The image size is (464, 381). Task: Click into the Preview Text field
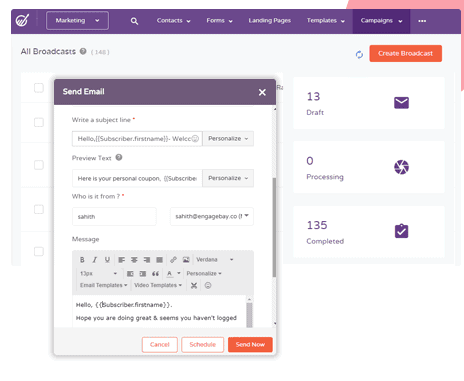[137, 178]
